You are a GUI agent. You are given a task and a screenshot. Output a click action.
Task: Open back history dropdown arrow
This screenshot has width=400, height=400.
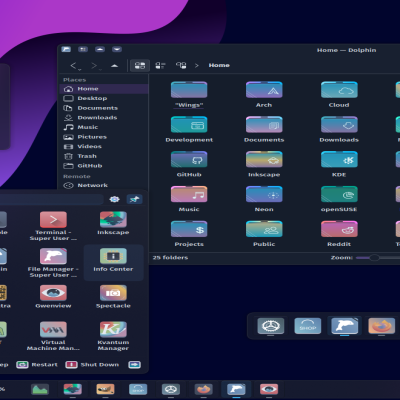(80, 69)
